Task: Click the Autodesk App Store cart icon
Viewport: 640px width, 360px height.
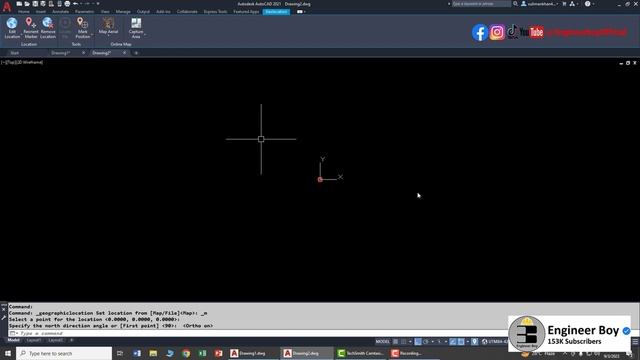Action: click(564, 4)
